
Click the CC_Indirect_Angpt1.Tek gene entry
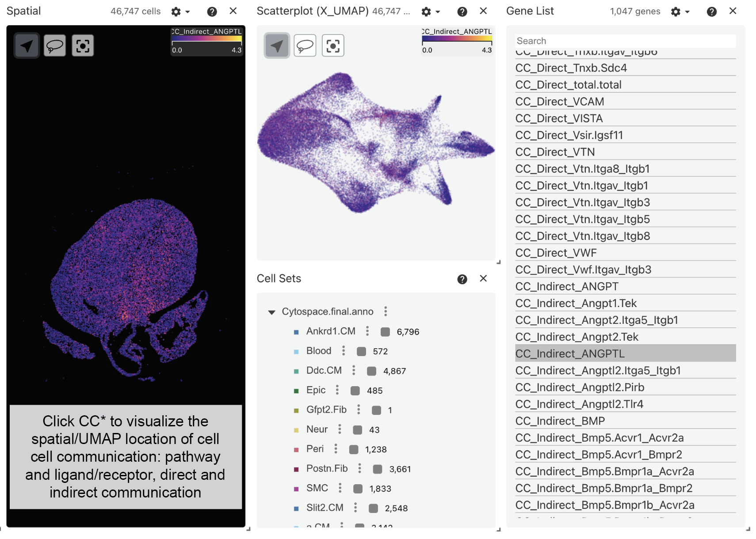point(576,304)
